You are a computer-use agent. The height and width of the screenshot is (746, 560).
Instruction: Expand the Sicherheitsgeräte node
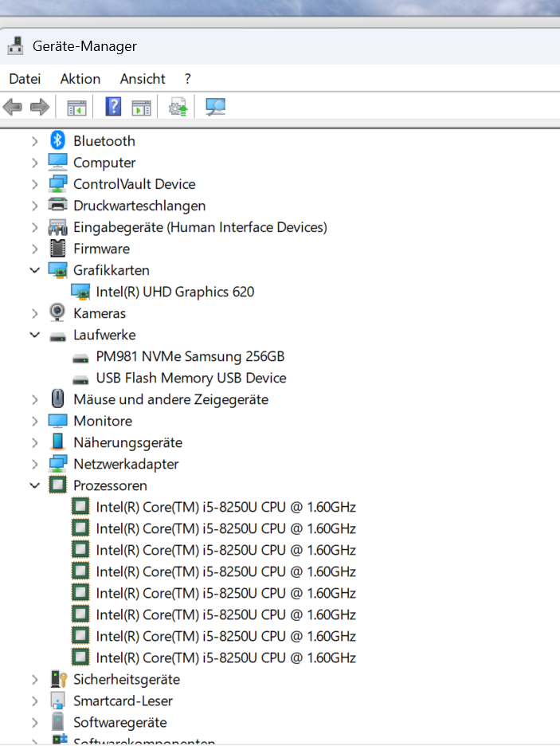pos(35,679)
